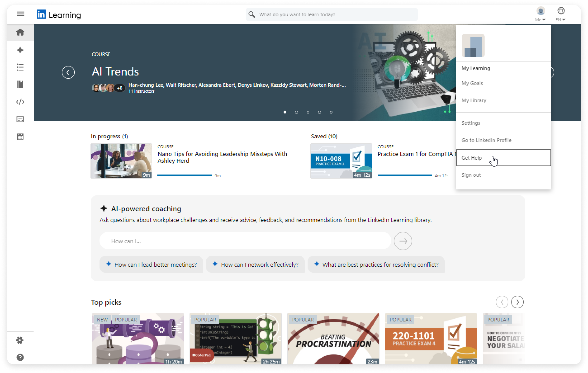Ask about best practices for resolving conflict
Screen dimensions: 588x373
click(376, 264)
